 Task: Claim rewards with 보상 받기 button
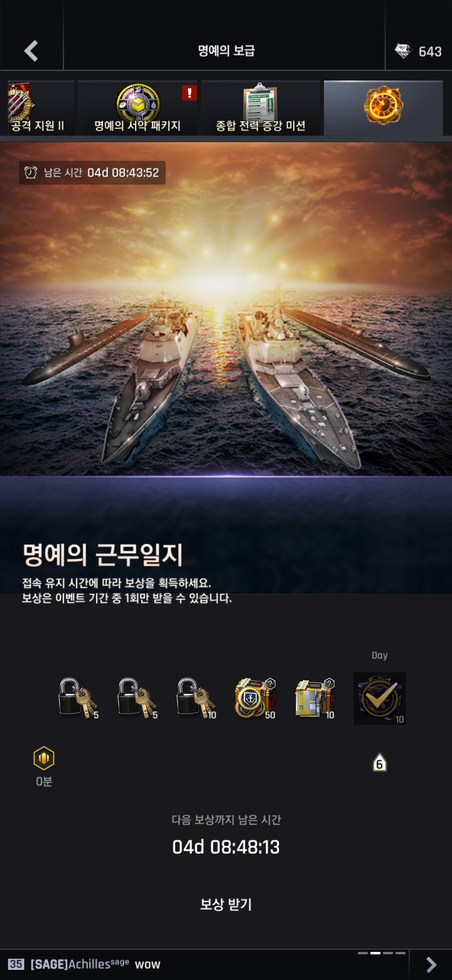[x=226, y=904]
